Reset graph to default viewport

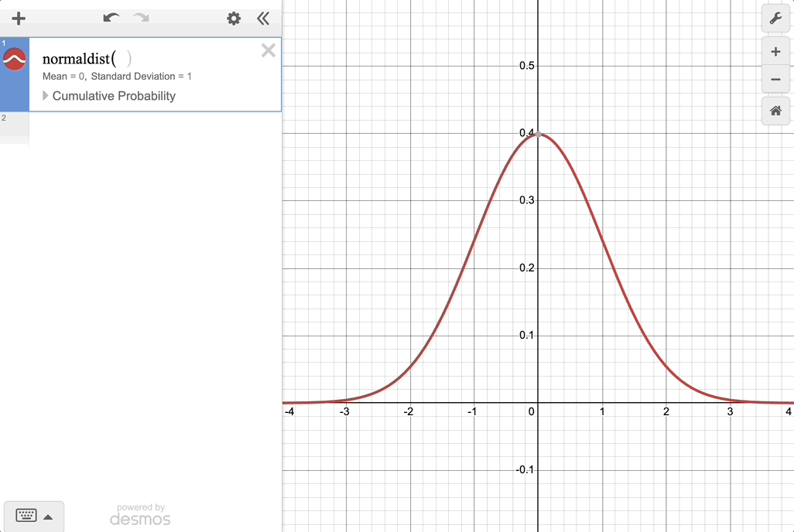[775, 111]
